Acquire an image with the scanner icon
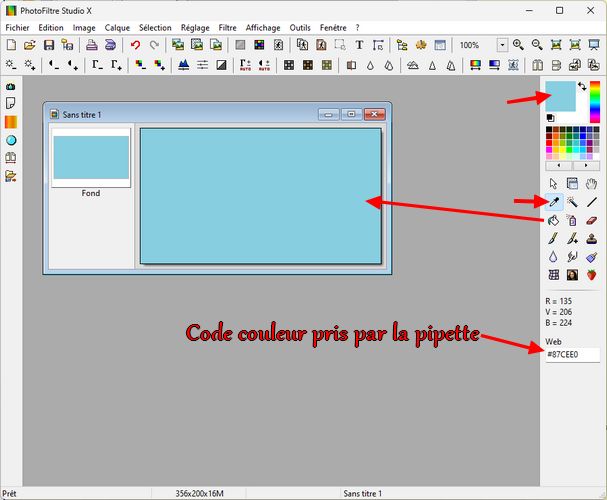The height and width of the screenshot is (500, 607). pos(110,45)
